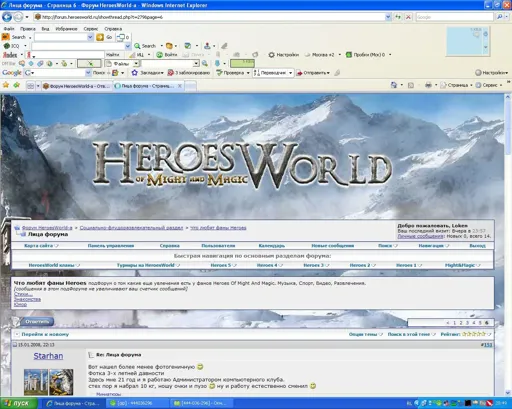
Task: Click the 'Календарь' forum link
Action: coord(272,246)
